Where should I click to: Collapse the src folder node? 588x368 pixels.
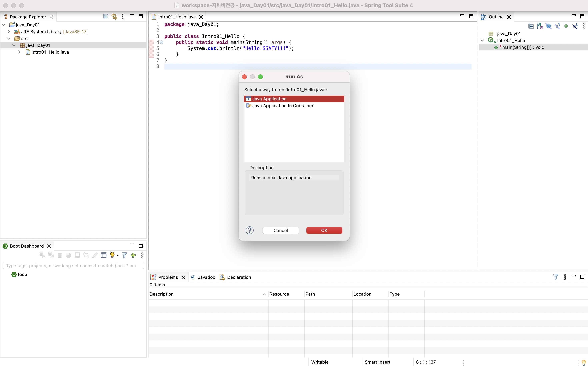click(9, 38)
